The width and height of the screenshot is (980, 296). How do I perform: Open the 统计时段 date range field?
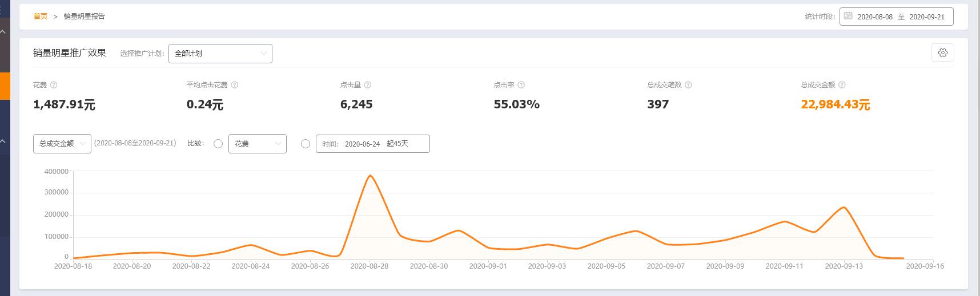tap(896, 17)
